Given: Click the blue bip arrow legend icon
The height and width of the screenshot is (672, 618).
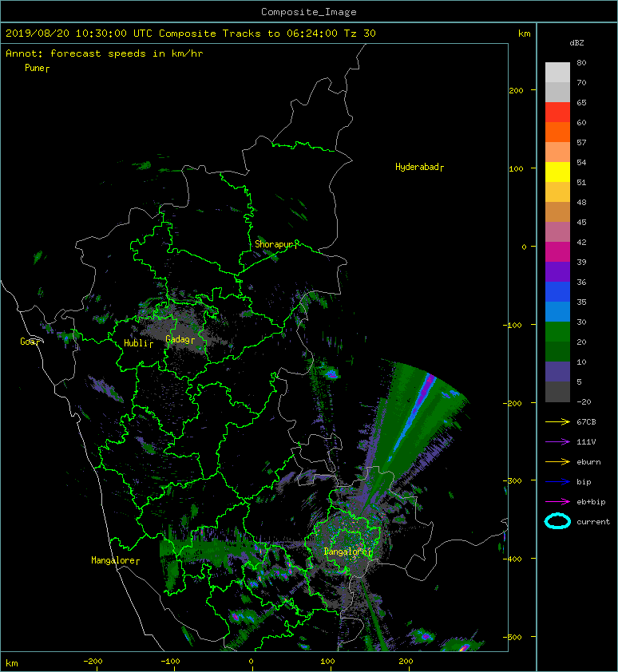Looking at the screenshot, I should click(x=557, y=482).
